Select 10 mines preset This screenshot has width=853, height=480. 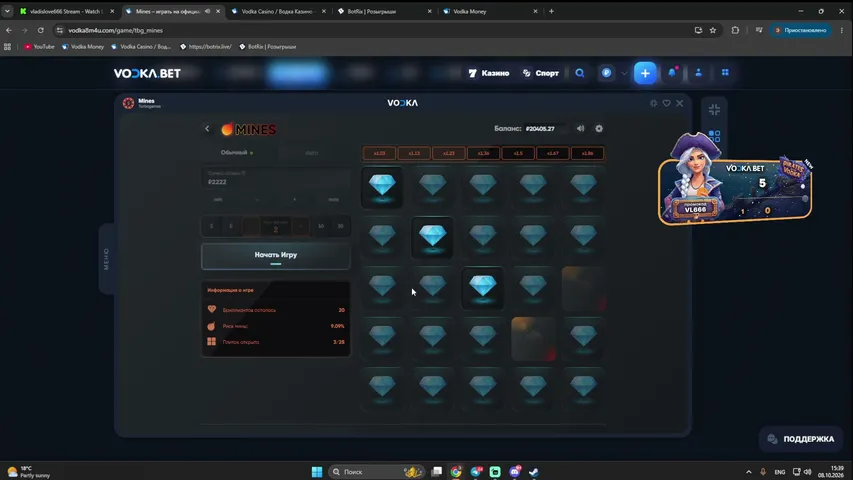(x=321, y=226)
